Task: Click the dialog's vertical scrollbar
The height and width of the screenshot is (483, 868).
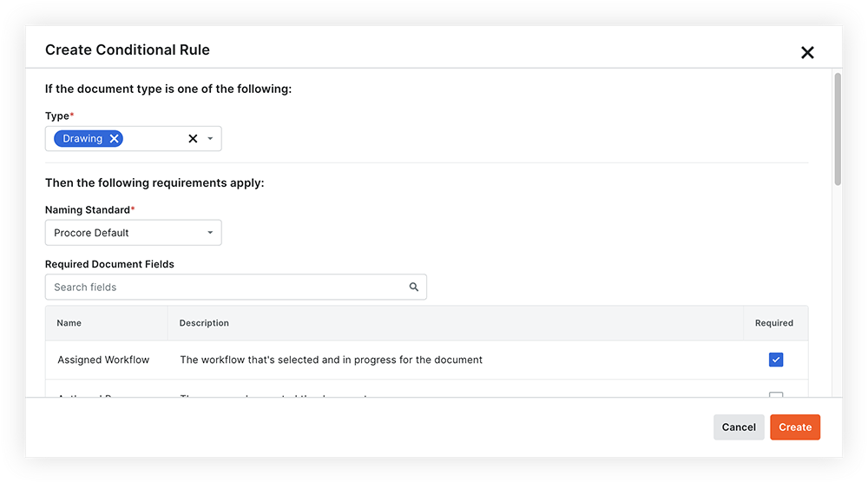Action: pyautogui.click(x=838, y=130)
